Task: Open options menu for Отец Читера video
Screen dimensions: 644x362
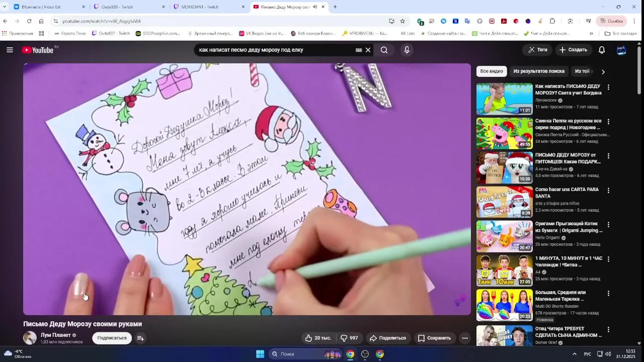Action: point(608,330)
